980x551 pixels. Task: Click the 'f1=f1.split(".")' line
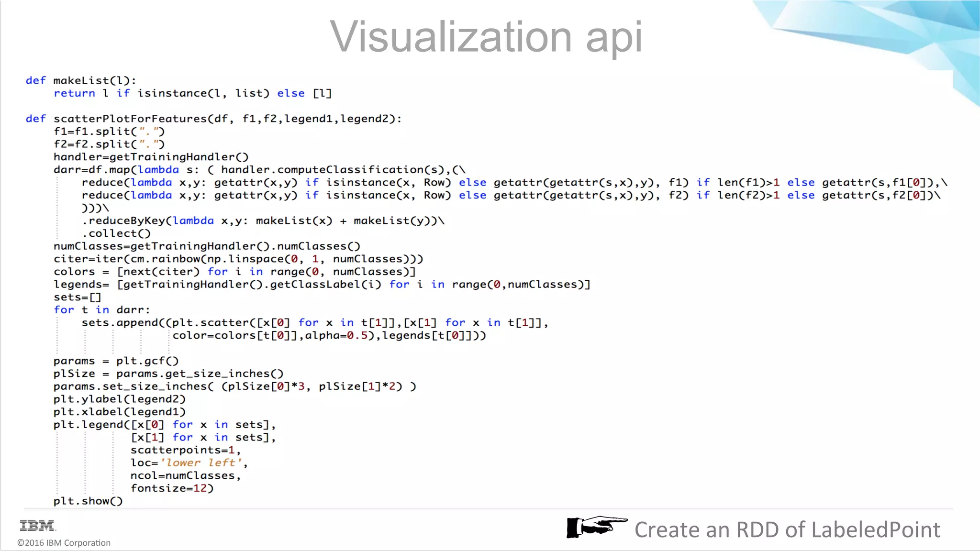[109, 132]
